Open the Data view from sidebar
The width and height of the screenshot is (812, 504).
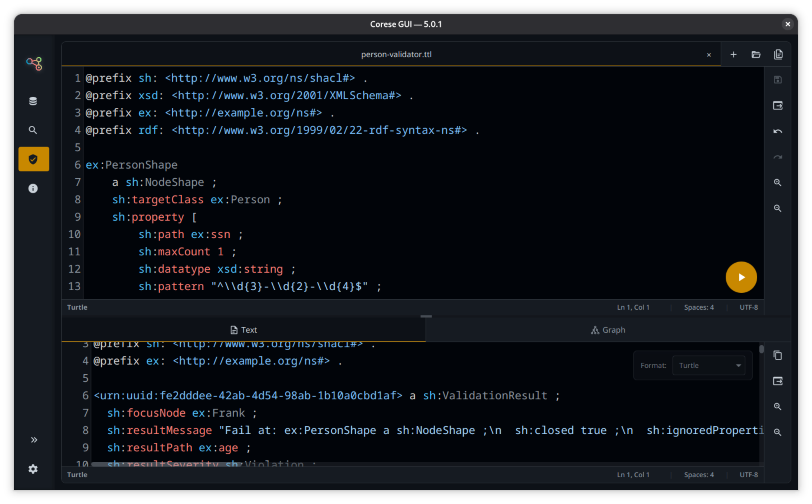coord(33,101)
